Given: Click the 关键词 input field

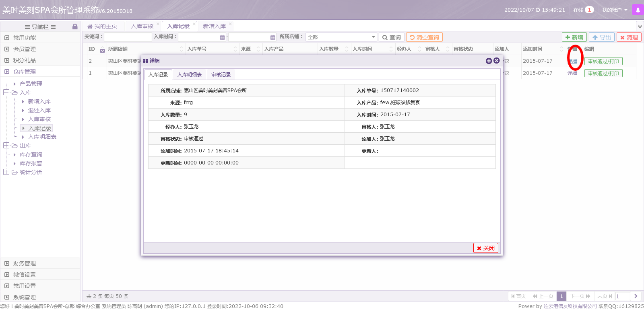Looking at the screenshot, I should pyautogui.click(x=128, y=37).
